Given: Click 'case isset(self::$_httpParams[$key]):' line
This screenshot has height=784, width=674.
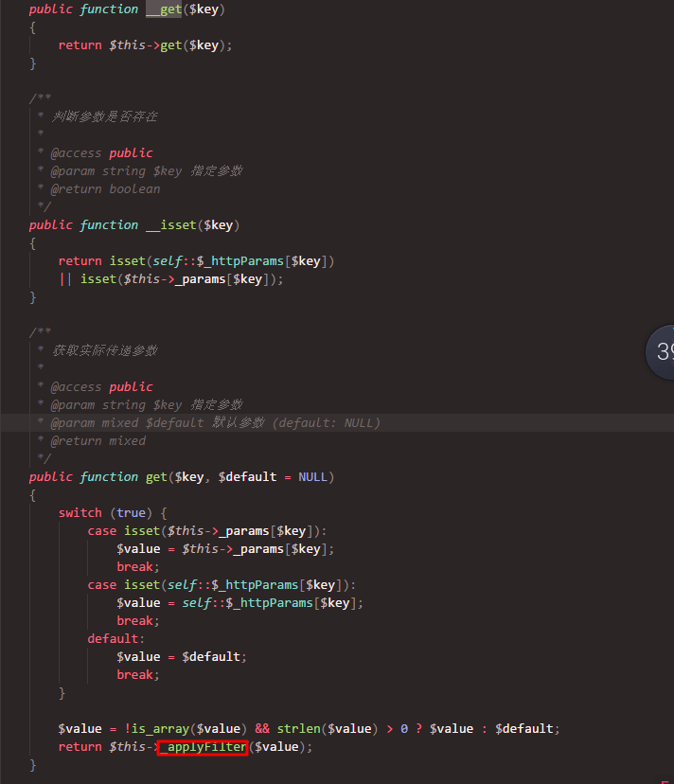Looking at the screenshot, I should [222, 585].
